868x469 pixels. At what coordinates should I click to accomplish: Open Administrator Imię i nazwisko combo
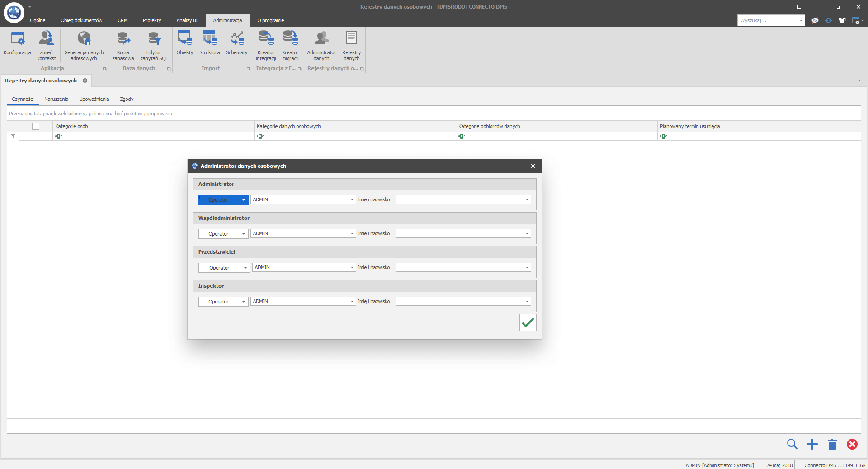point(463,199)
